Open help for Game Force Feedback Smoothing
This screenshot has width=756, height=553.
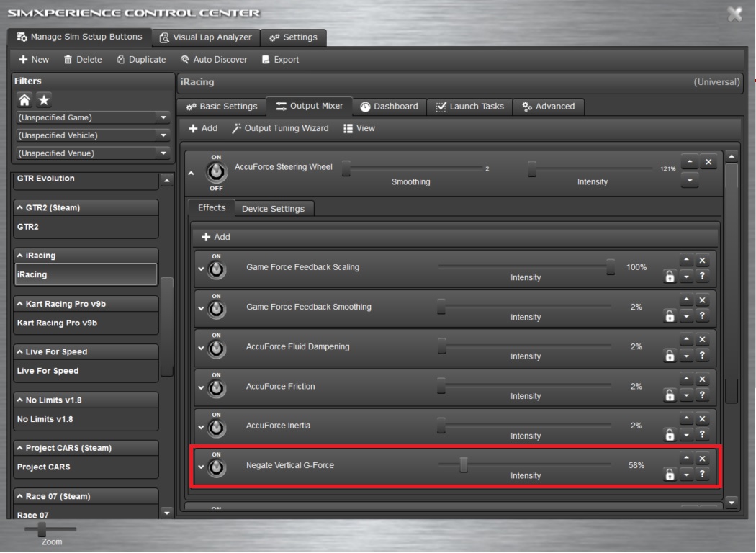[x=703, y=315]
